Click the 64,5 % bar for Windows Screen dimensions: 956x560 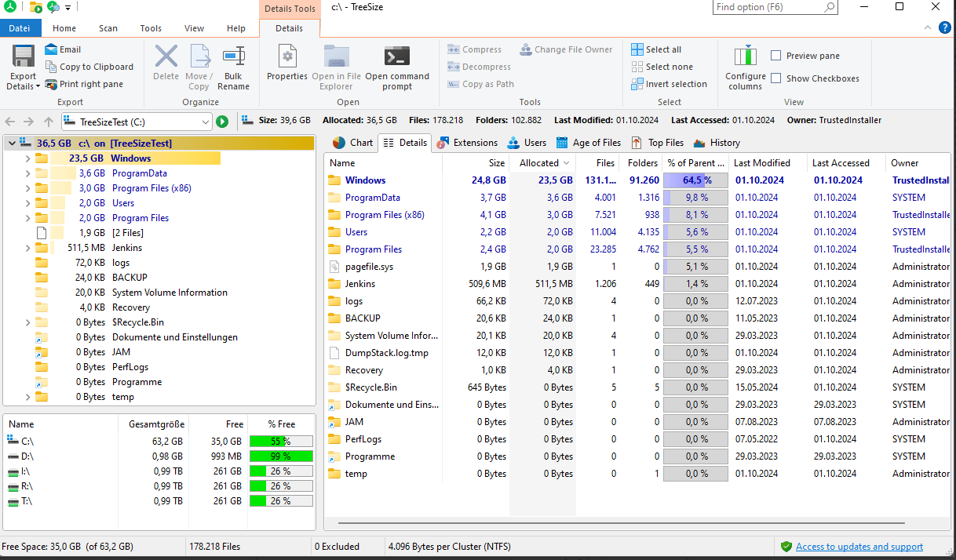pyautogui.click(x=695, y=180)
